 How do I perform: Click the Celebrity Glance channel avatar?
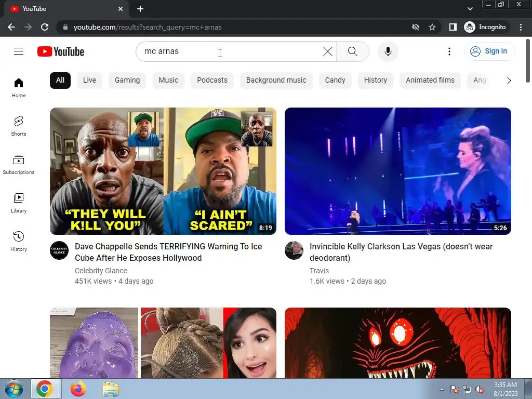click(59, 250)
